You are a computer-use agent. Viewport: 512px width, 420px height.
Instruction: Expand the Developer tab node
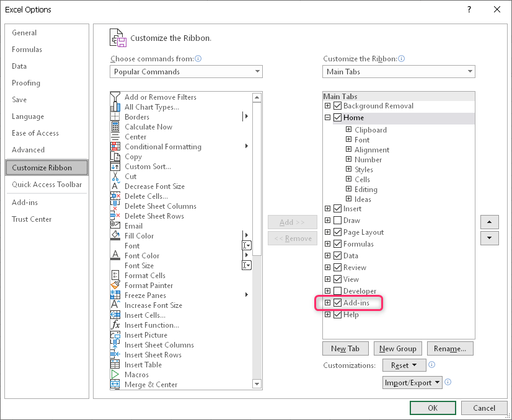(327, 291)
